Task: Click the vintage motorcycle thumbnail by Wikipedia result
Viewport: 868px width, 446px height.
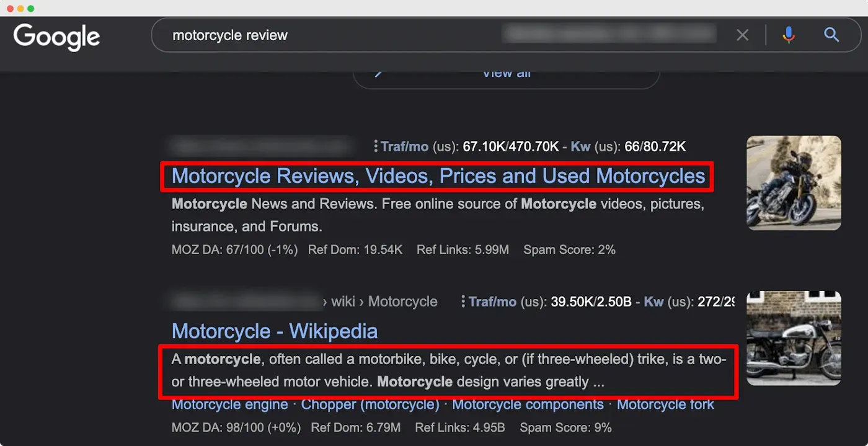Action: tap(794, 338)
